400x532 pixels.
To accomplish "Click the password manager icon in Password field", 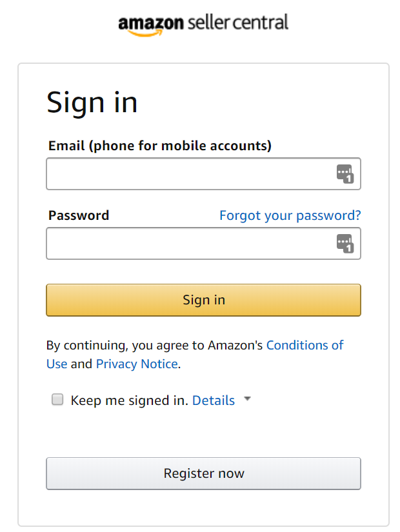I will tap(345, 244).
